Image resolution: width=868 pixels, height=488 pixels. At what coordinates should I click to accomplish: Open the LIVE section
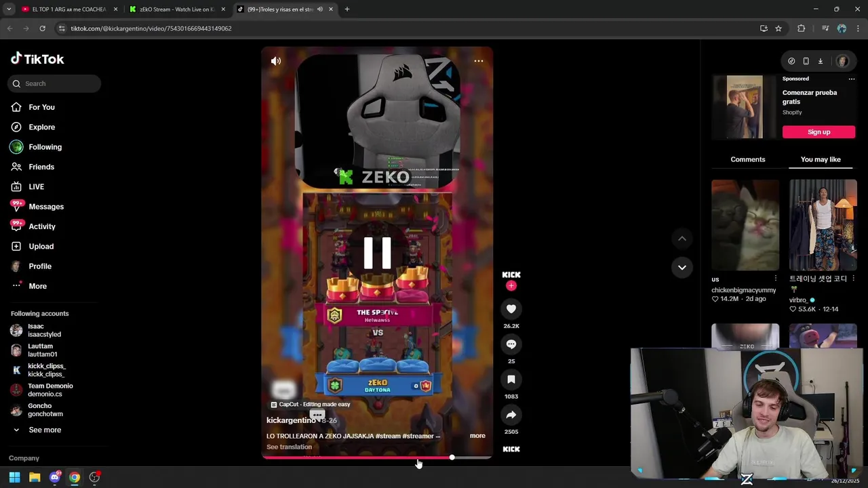click(x=27, y=186)
